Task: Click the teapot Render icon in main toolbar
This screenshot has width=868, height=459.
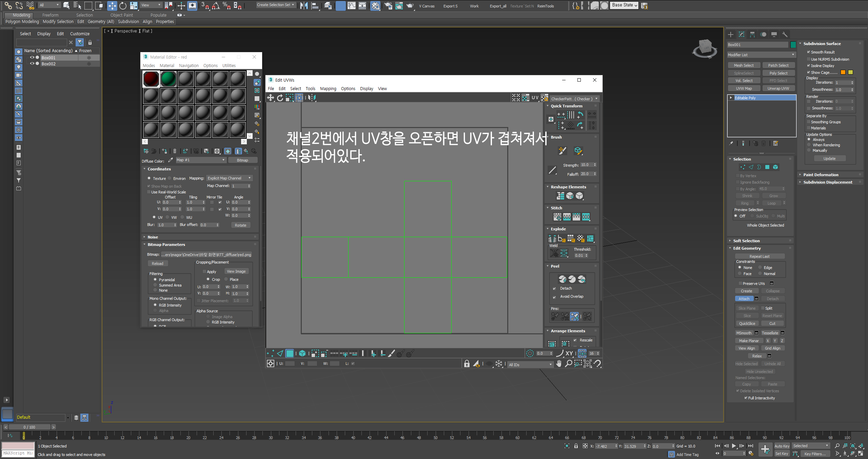Action: pyautogui.click(x=410, y=5)
